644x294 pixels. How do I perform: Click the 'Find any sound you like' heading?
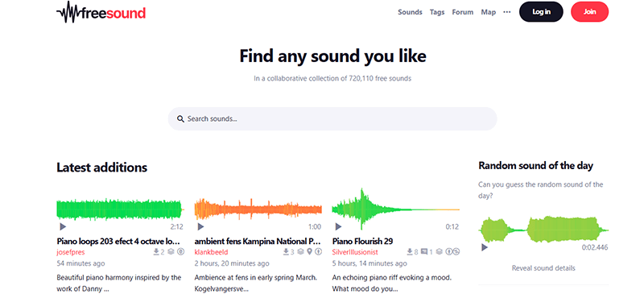point(332,56)
